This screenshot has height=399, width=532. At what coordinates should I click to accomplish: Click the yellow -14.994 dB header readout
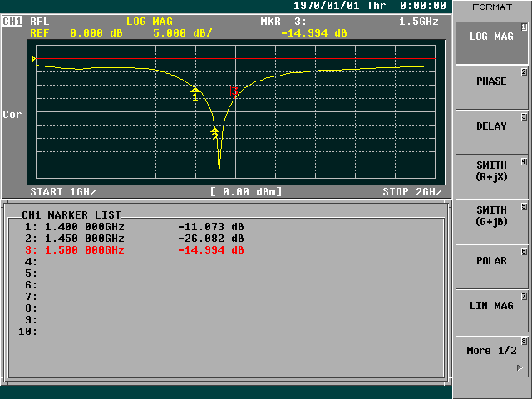pyautogui.click(x=314, y=33)
